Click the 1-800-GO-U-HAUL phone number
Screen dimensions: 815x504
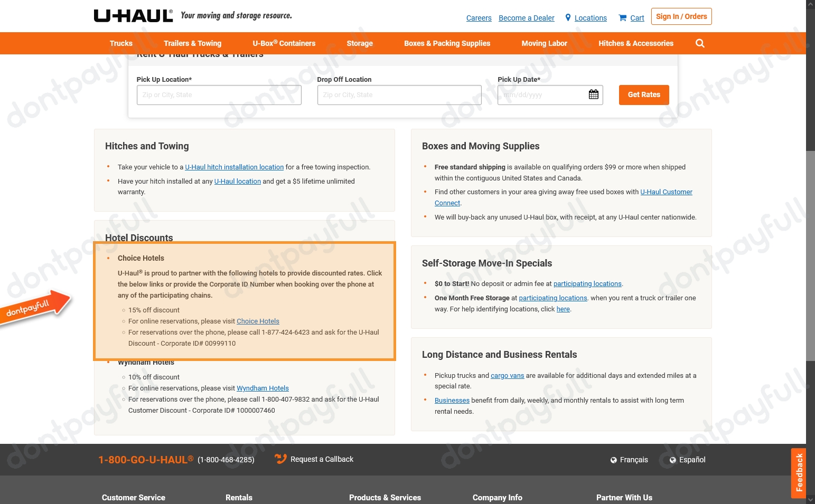coord(146,460)
